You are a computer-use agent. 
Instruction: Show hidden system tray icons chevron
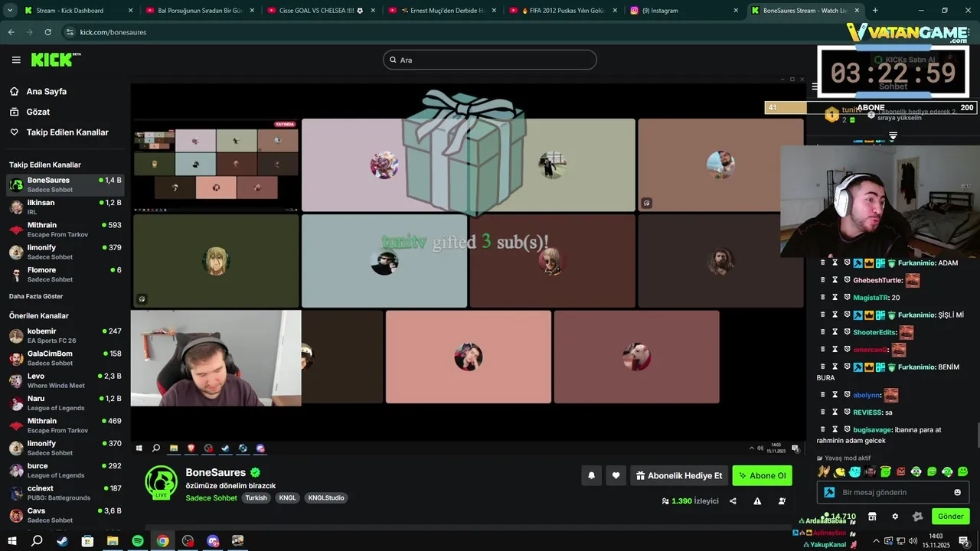coord(876,541)
